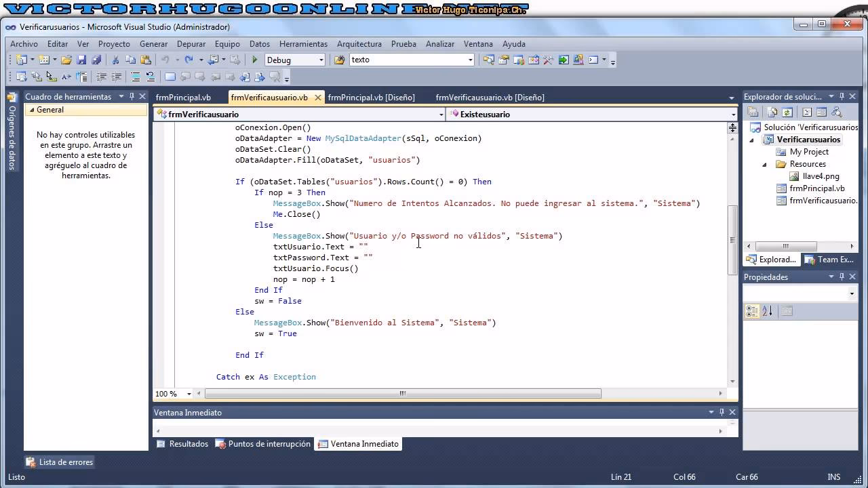
Task: Click the Redo arrow icon
Action: click(189, 60)
